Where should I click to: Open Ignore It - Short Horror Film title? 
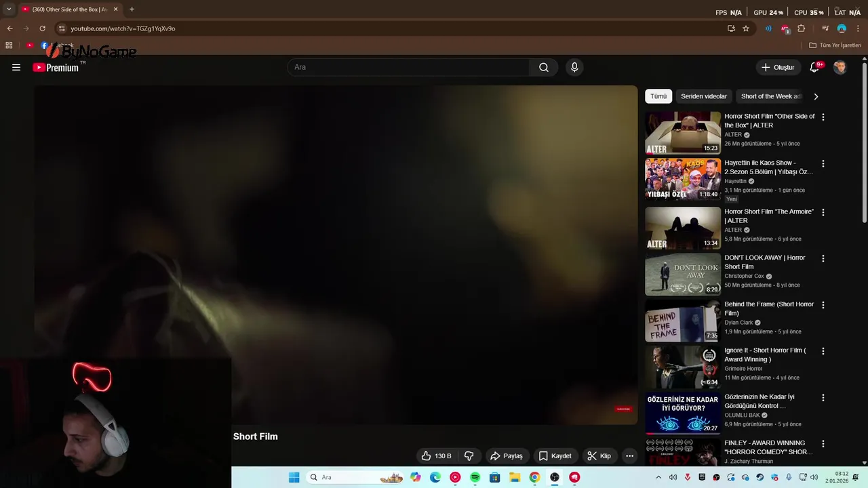tap(765, 355)
